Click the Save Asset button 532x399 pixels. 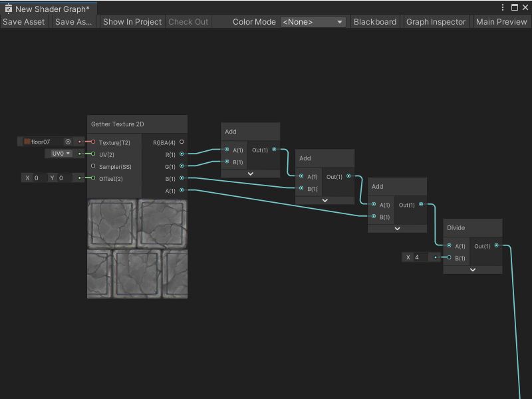click(24, 21)
